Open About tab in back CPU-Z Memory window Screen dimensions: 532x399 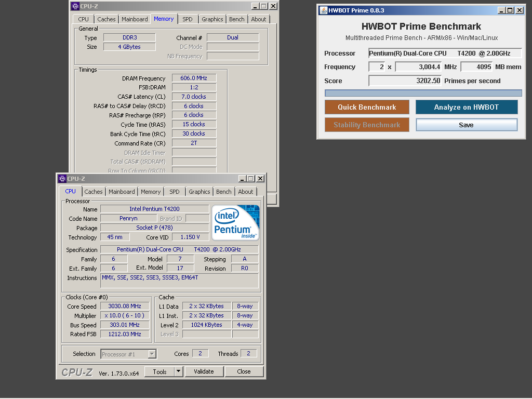[259, 19]
